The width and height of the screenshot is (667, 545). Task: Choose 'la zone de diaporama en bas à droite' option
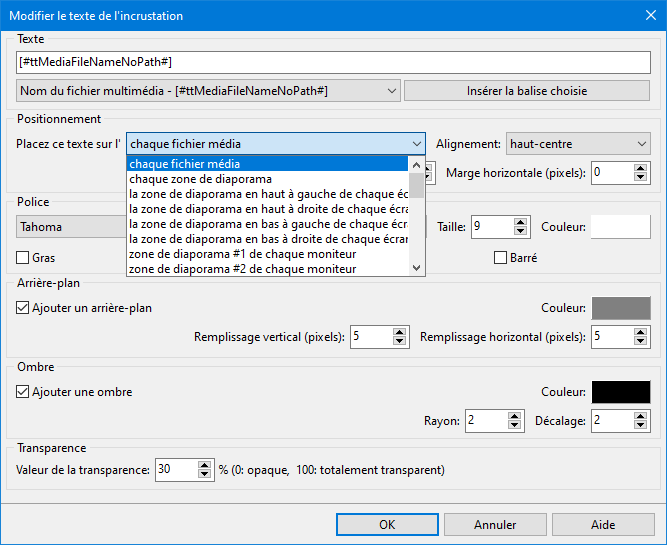pyautogui.click(x=268, y=239)
